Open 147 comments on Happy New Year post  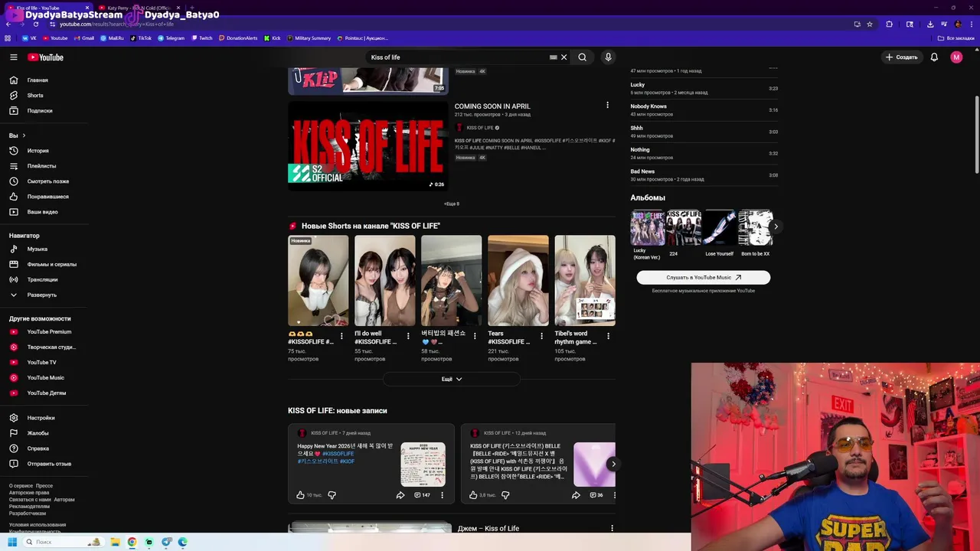click(x=422, y=495)
